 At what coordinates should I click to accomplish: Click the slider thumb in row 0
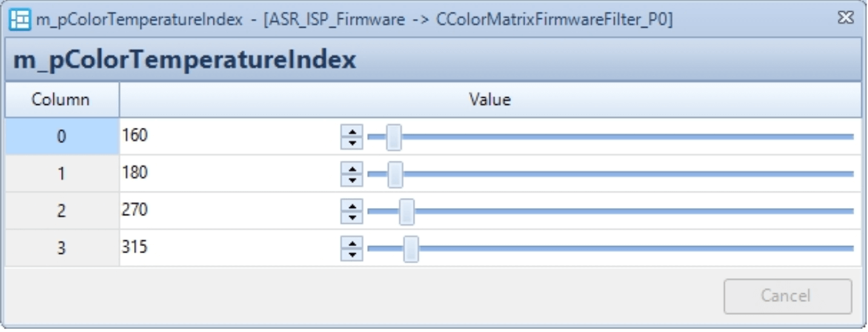394,137
